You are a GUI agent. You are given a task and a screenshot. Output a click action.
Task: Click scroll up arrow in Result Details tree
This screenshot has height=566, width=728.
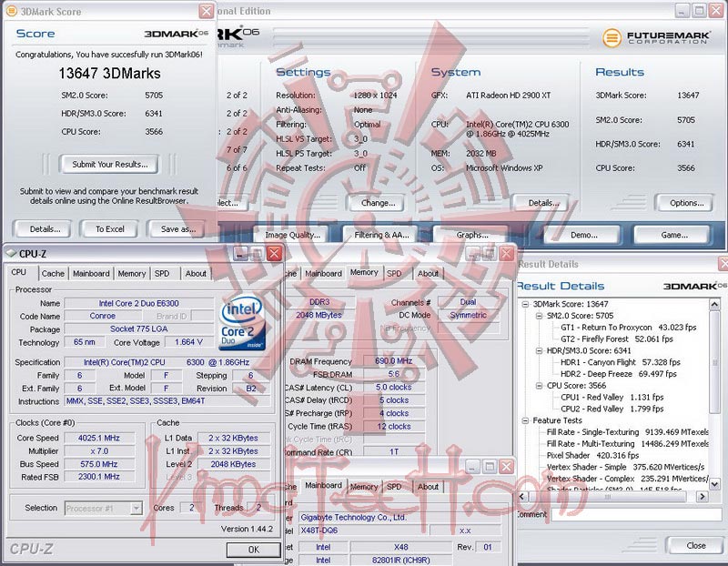click(x=714, y=304)
